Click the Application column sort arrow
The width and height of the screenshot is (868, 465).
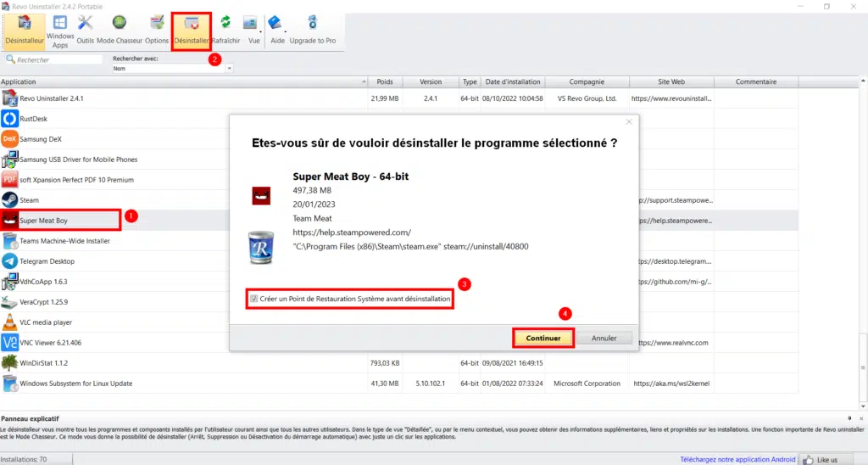click(364, 81)
